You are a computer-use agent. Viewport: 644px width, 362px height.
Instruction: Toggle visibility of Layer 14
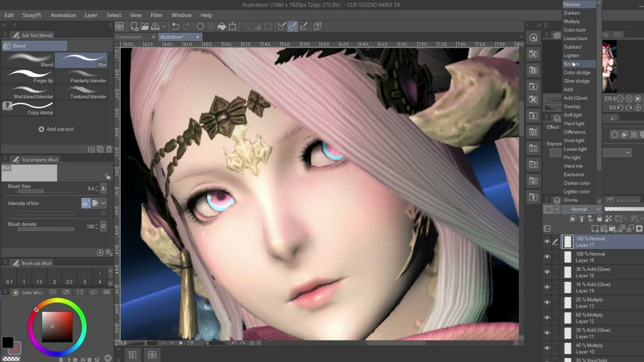tap(547, 288)
